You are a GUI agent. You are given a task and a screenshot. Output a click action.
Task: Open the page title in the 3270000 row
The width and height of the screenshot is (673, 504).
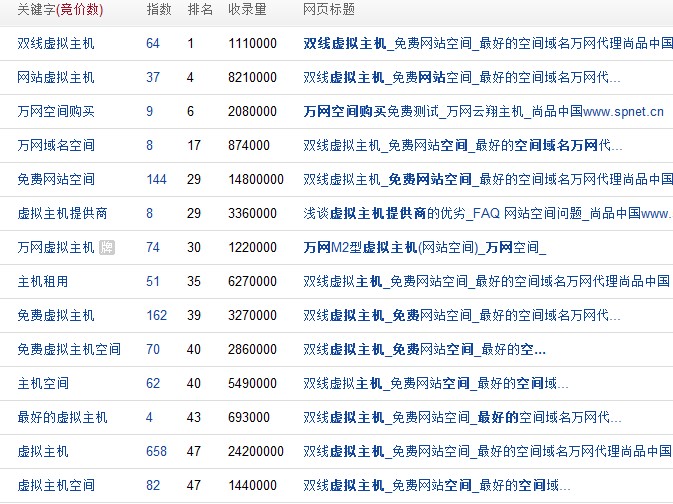click(461, 315)
